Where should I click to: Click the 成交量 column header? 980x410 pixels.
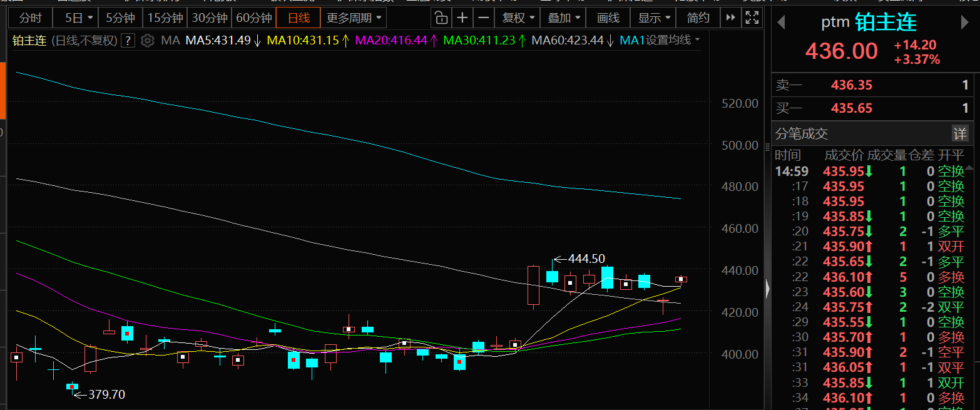(x=887, y=155)
